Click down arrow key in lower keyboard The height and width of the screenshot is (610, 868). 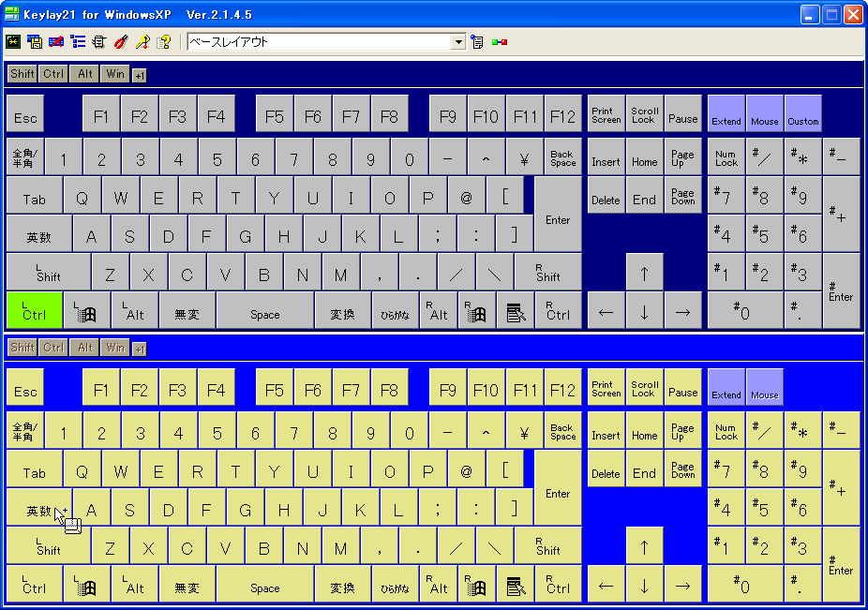(x=644, y=584)
